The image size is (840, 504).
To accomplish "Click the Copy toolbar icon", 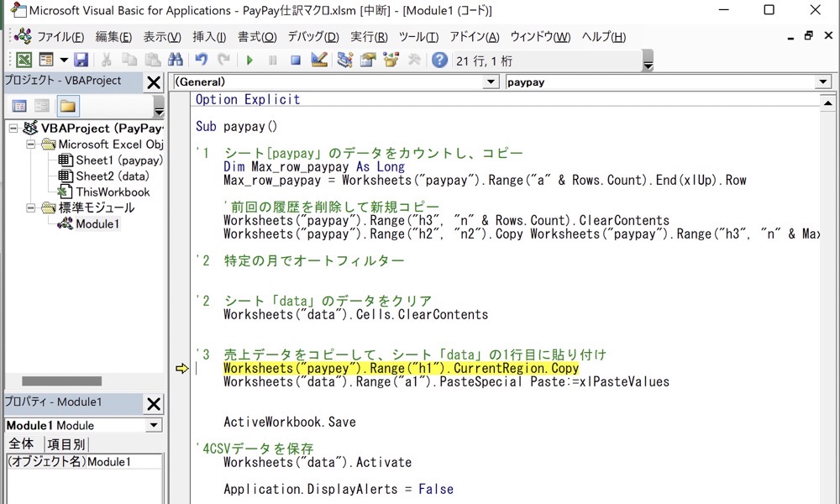I will (x=129, y=60).
